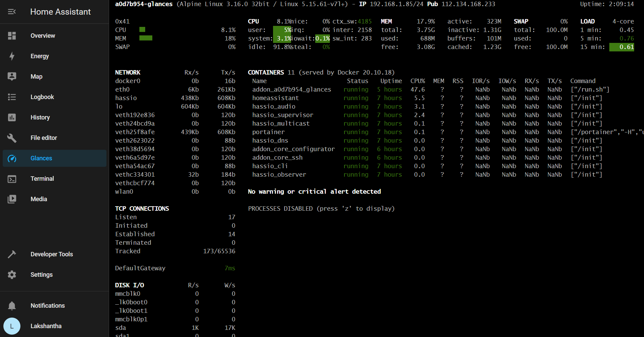Click the History chart icon
The width and height of the screenshot is (644, 337).
point(12,117)
